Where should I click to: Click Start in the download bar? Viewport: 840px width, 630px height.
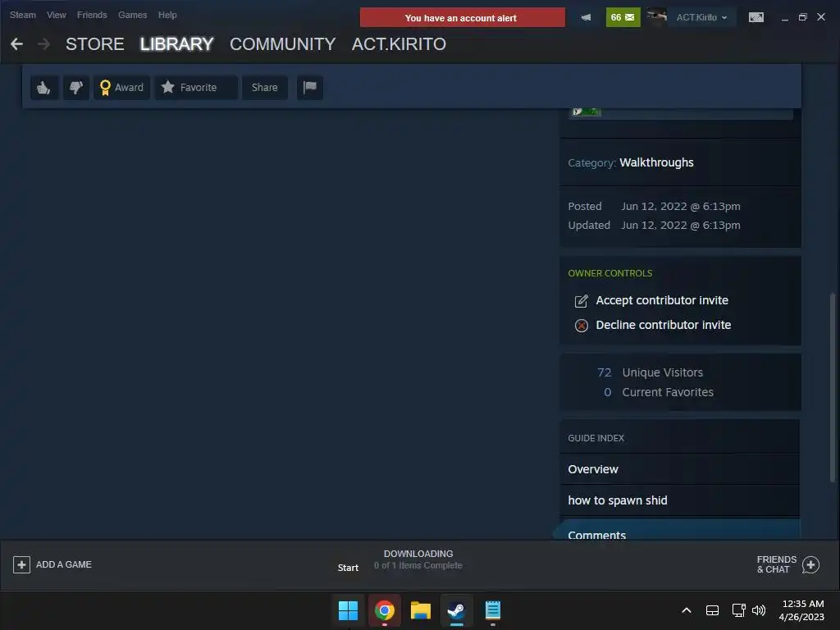coord(348,568)
